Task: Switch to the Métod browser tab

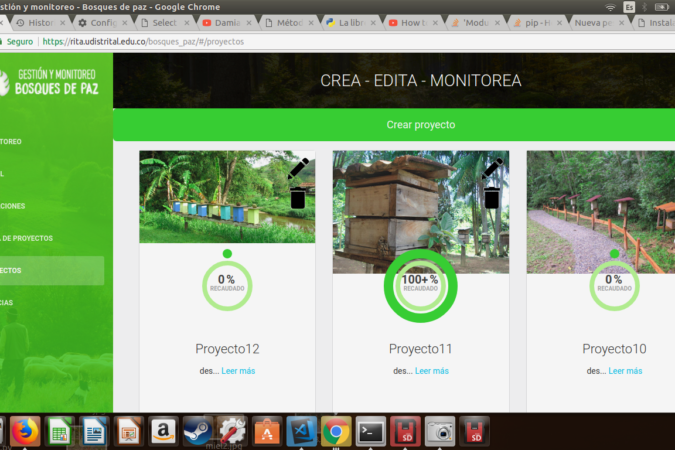Action: coord(289,23)
